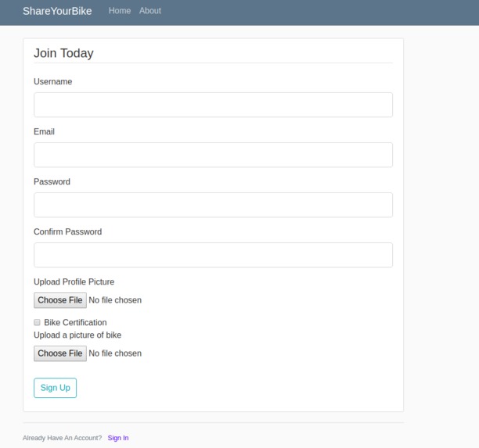Click the Email label

click(44, 131)
